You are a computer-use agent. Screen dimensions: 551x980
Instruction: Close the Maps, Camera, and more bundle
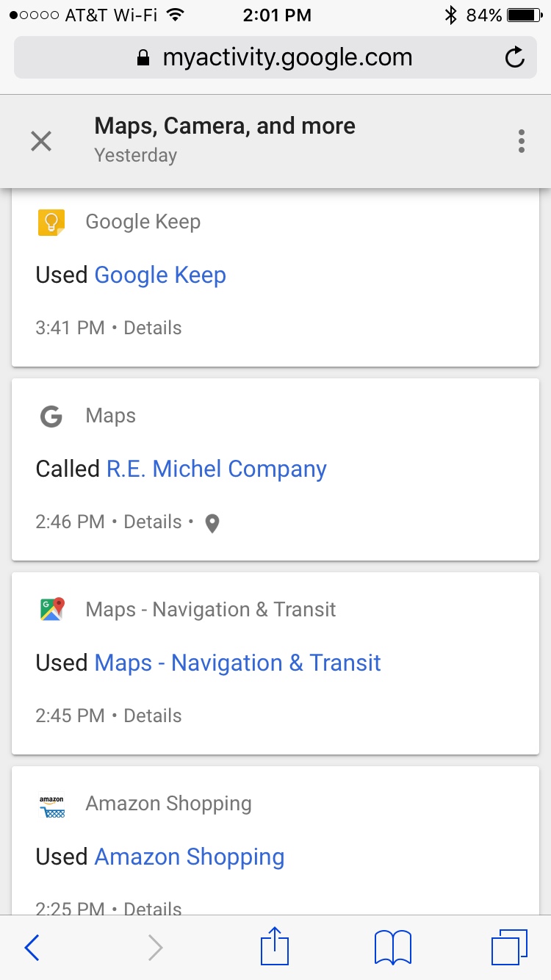pos(41,141)
